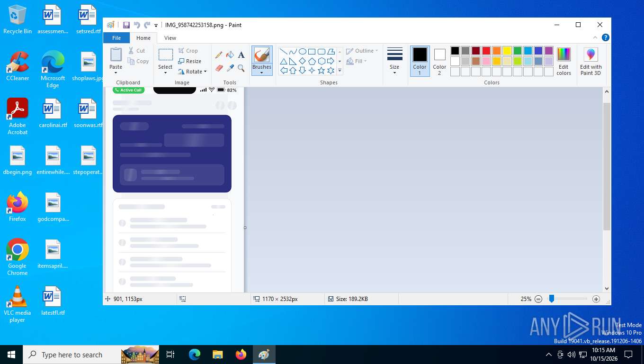644x364 pixels.
Task: Pick the Rounded rectangle shape
Action: tap(321, 52)
